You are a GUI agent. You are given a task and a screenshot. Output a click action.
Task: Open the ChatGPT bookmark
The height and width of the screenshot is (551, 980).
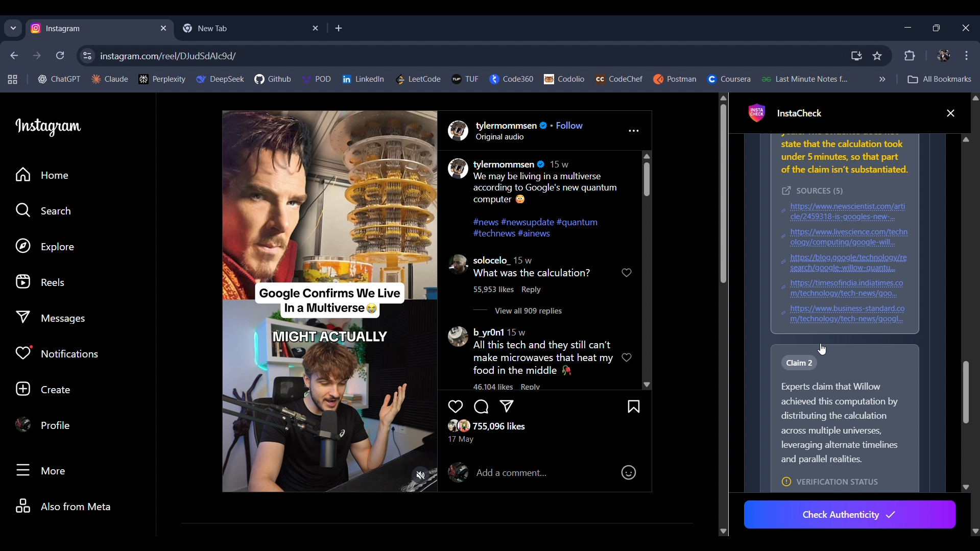59,79
